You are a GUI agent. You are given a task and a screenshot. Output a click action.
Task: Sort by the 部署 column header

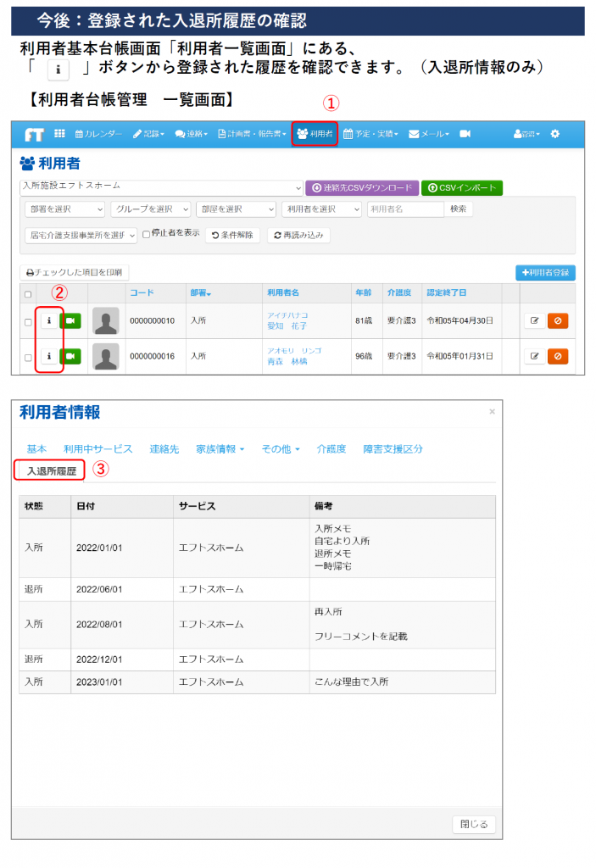(201, 292)
